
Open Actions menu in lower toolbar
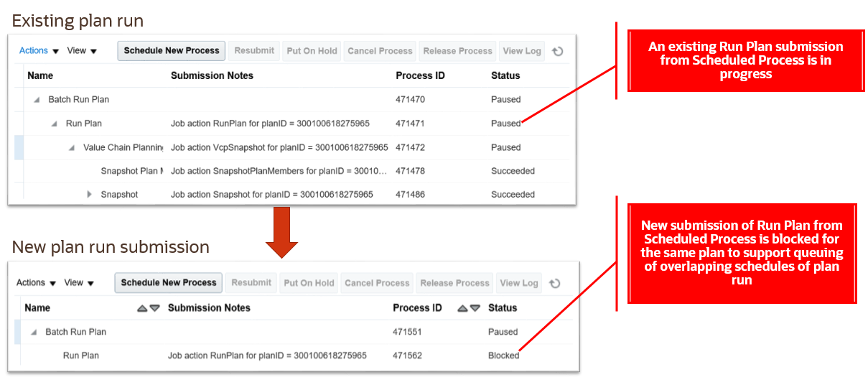(36, 283)
